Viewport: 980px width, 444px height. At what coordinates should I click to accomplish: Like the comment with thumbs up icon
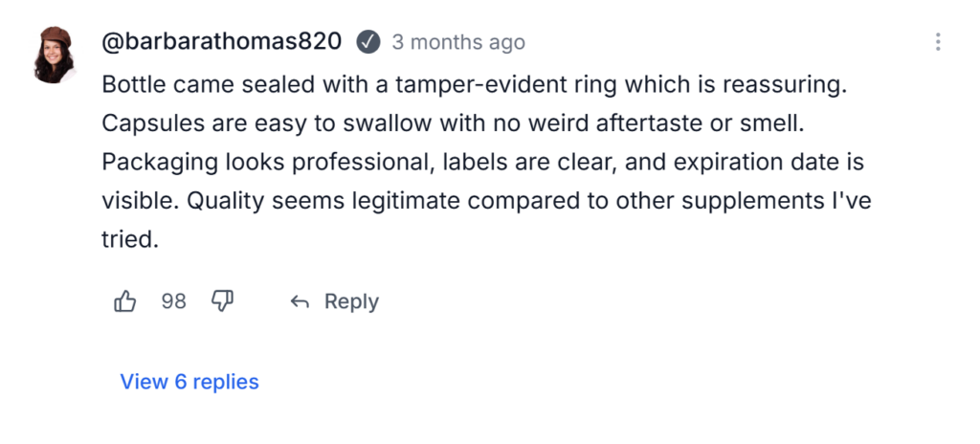(x=125, y=302)
